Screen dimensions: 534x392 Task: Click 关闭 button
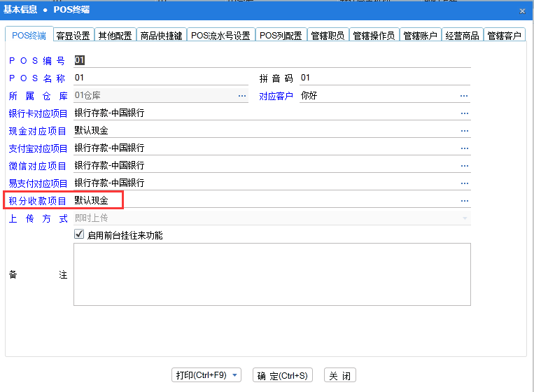(x=340, y=376)
